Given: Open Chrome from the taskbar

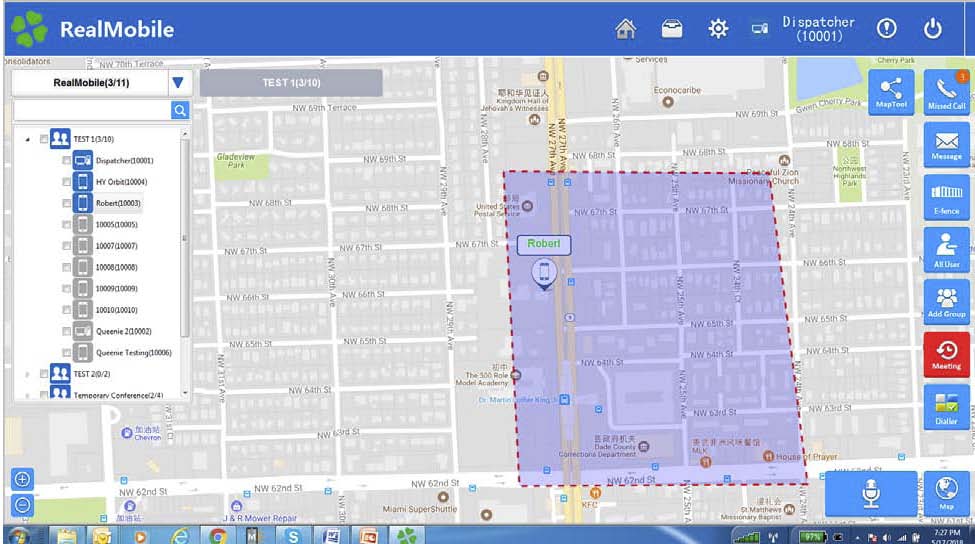Looking at the screenshot, I should (217, 535).
